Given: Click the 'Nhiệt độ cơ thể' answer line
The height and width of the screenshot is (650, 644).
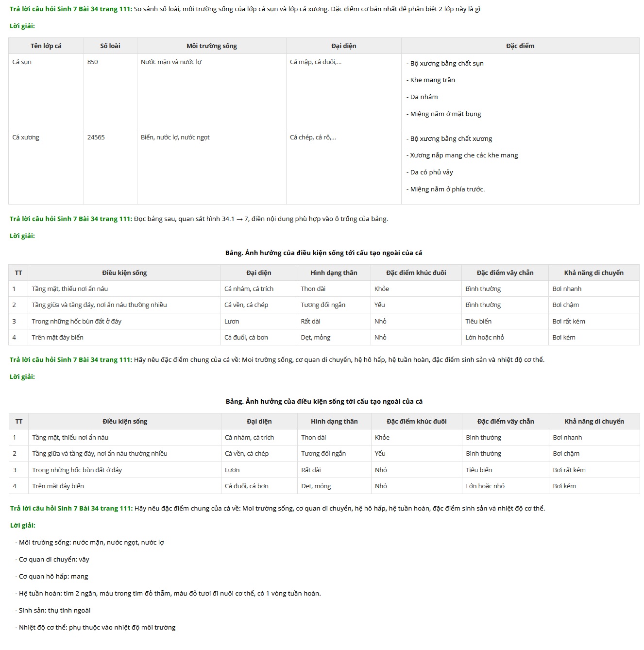Looking at the screenshot, I should pyautogui.click(x=97, y=628).
